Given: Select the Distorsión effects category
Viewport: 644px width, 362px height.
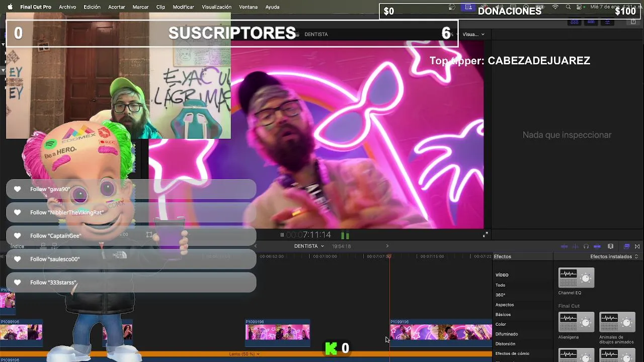Looking at the screenshot, I should [x=505, y=344].
